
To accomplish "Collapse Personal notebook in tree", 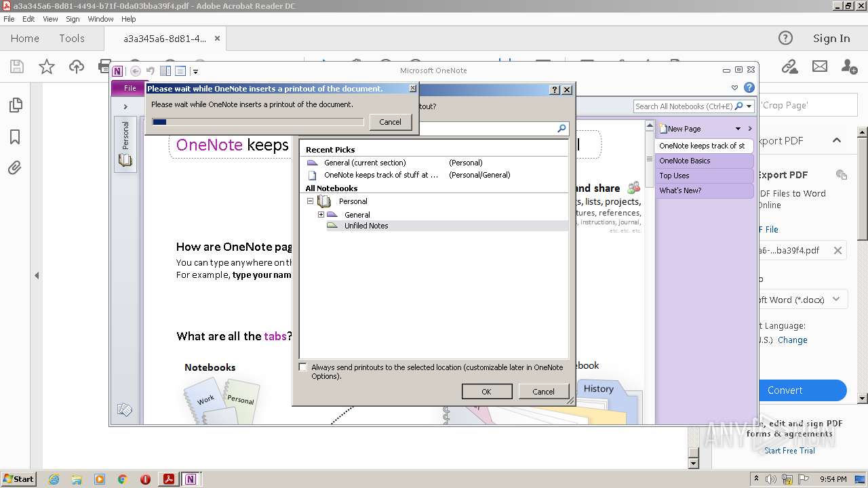I will (311, 201).
